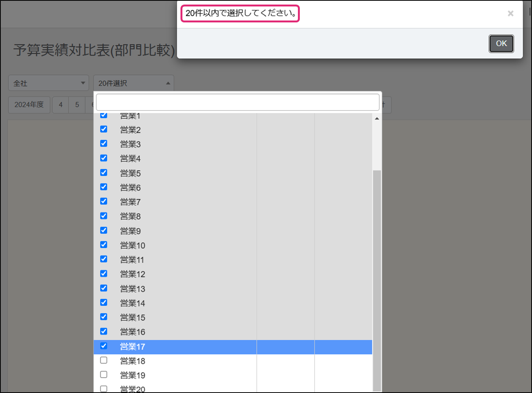Screen dimensions: 532x393
Task: Uncheck the highlighted 営業17 checkbox
Action: (104, 346)
